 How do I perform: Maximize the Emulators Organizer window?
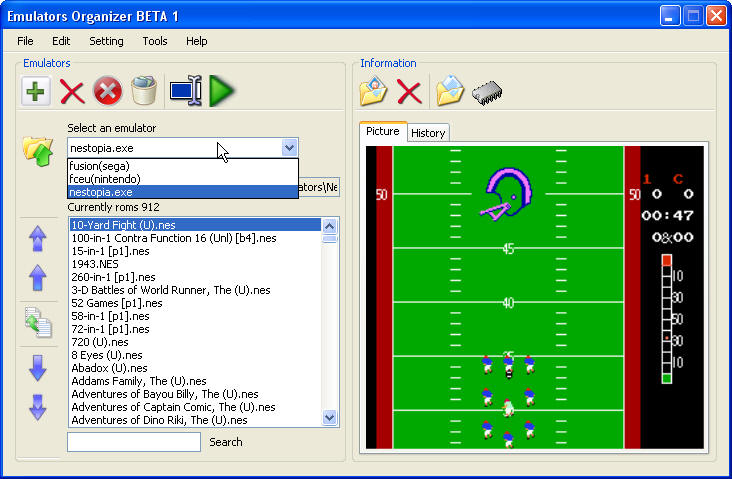693,16
